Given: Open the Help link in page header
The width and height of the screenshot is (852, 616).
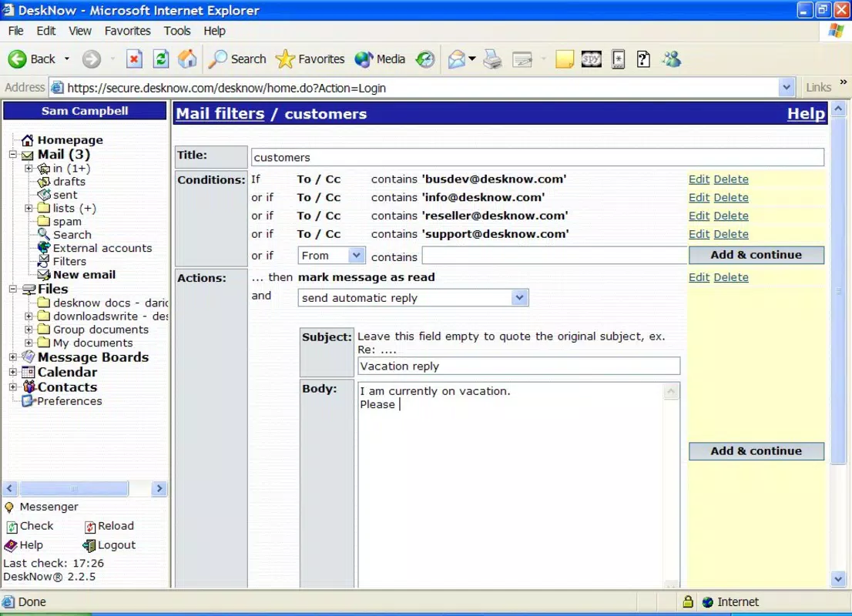Looking at the screenshot, I should (807, 113).
